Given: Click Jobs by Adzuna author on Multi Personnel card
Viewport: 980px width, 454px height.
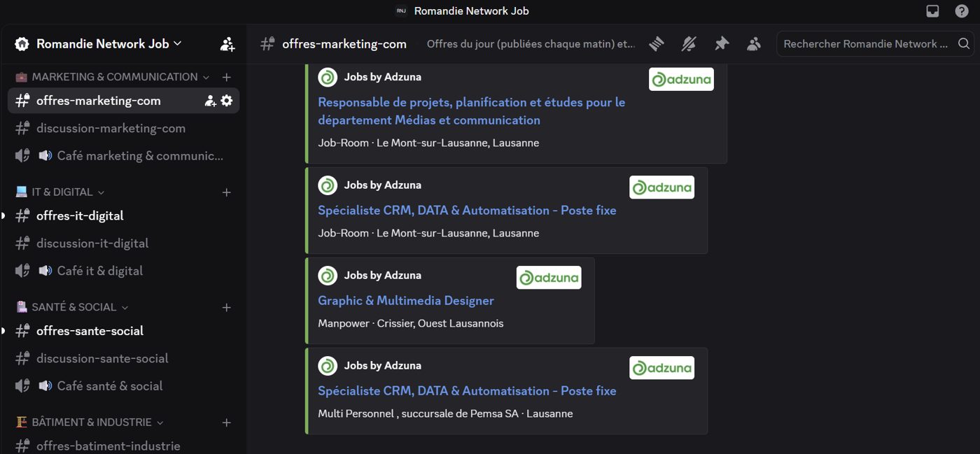Looking at the screenshot, I should coord(383,365).
